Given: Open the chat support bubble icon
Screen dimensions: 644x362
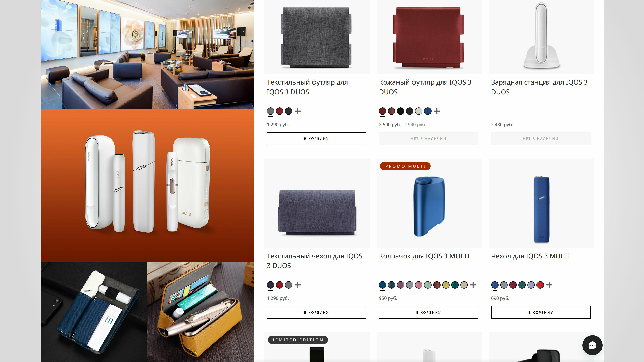Looking at the screenshot, I should coord(592,345).
